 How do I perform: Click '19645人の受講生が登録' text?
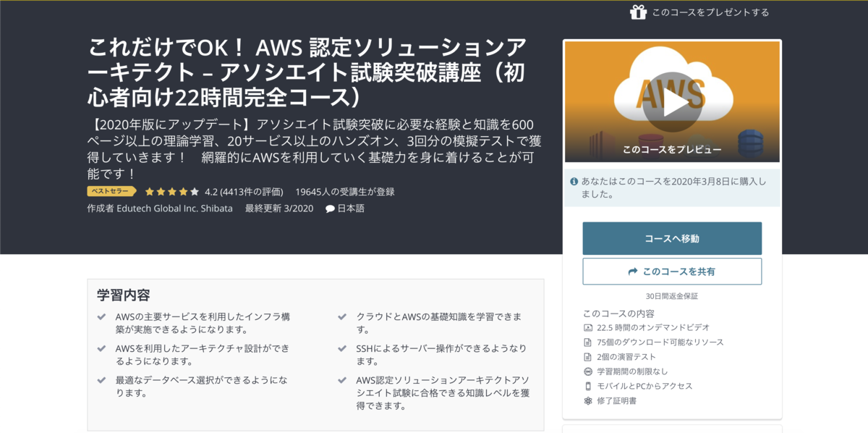click(345, 192)
